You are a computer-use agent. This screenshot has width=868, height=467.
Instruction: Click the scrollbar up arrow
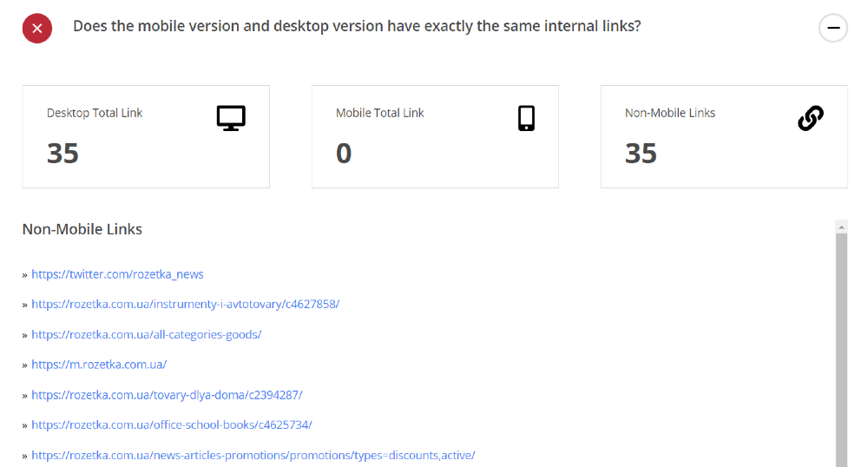pos(841,227)
